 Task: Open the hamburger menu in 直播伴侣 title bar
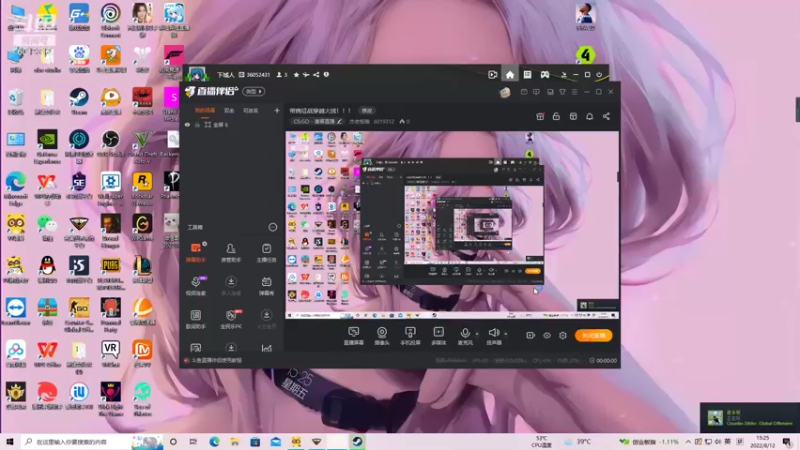(x=574, y=92)
